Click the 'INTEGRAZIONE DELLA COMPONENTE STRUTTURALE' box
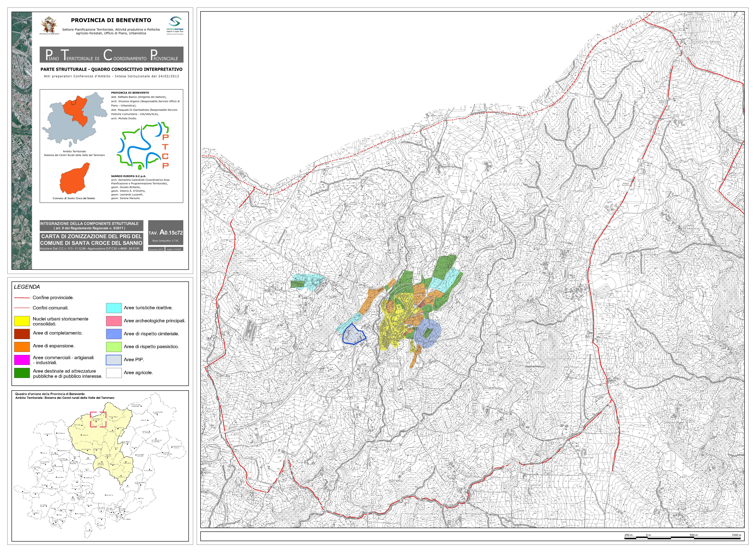Screen dimensions: 756x552 coord(91,225)
